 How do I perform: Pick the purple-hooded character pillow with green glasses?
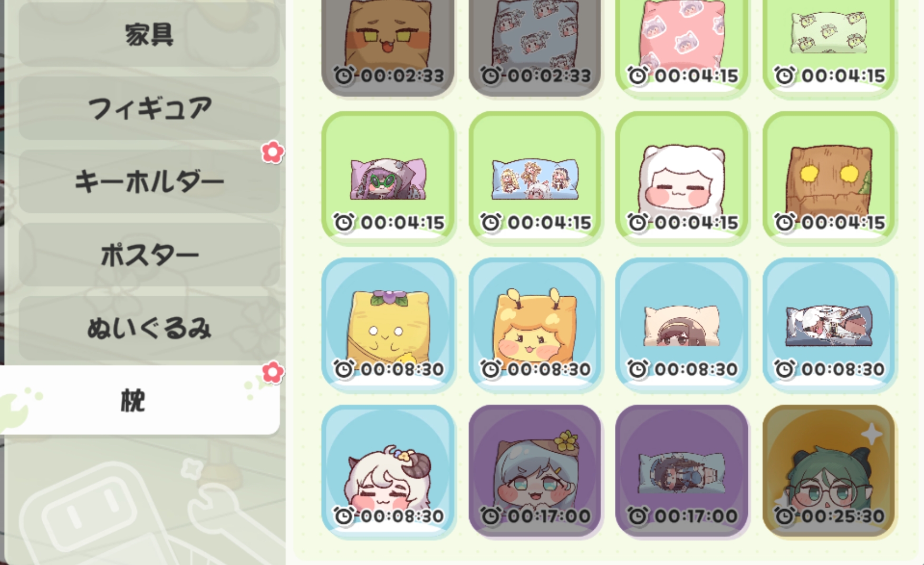[x=388, y=178]
